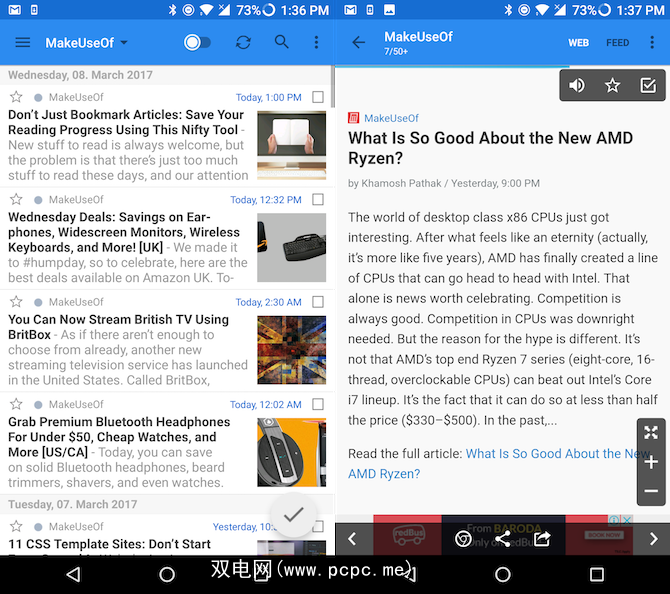Open overflow menu in article view toolbar
The image size is (670, 594).
(x=652, y=42)
